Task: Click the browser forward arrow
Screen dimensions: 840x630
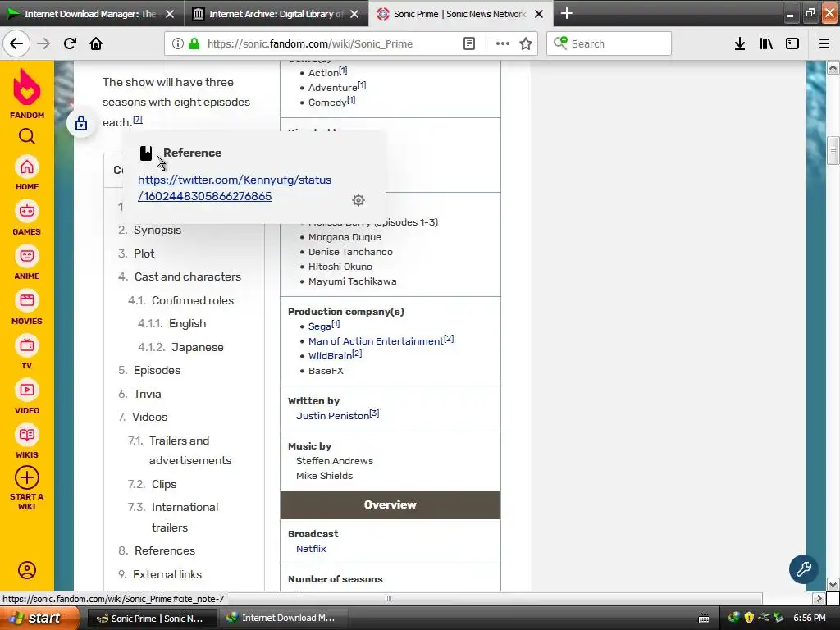Action: click(43, 43)
